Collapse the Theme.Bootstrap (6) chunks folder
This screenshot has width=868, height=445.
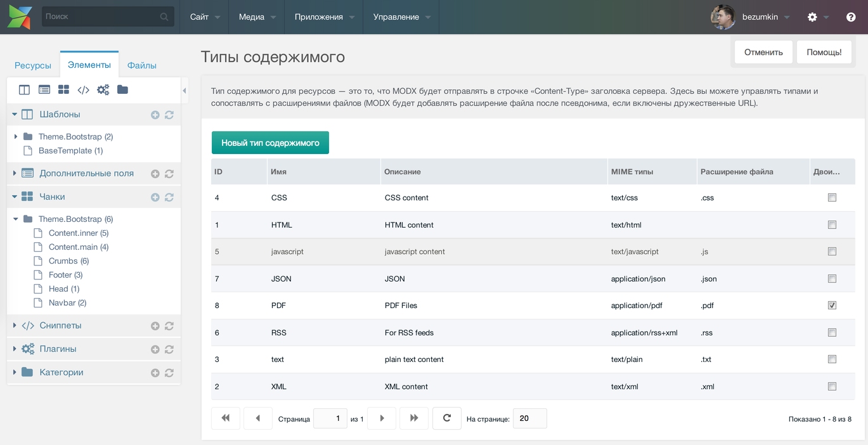[x=16, y=219]
